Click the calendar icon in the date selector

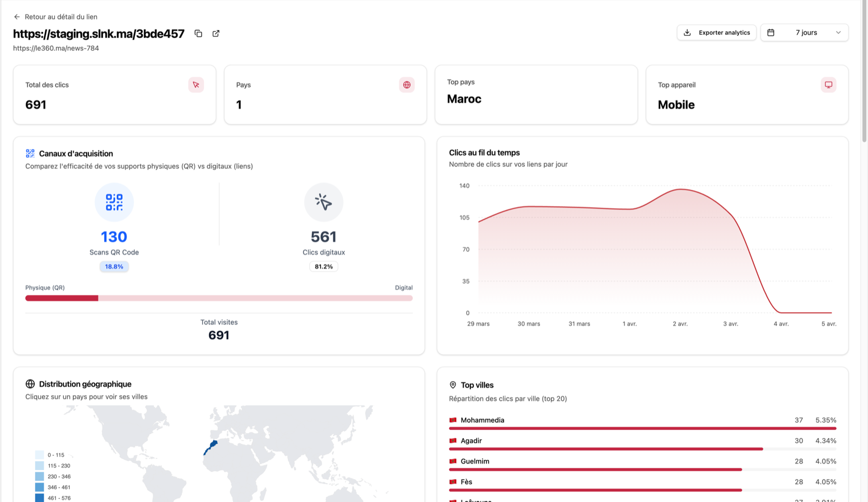771,32
